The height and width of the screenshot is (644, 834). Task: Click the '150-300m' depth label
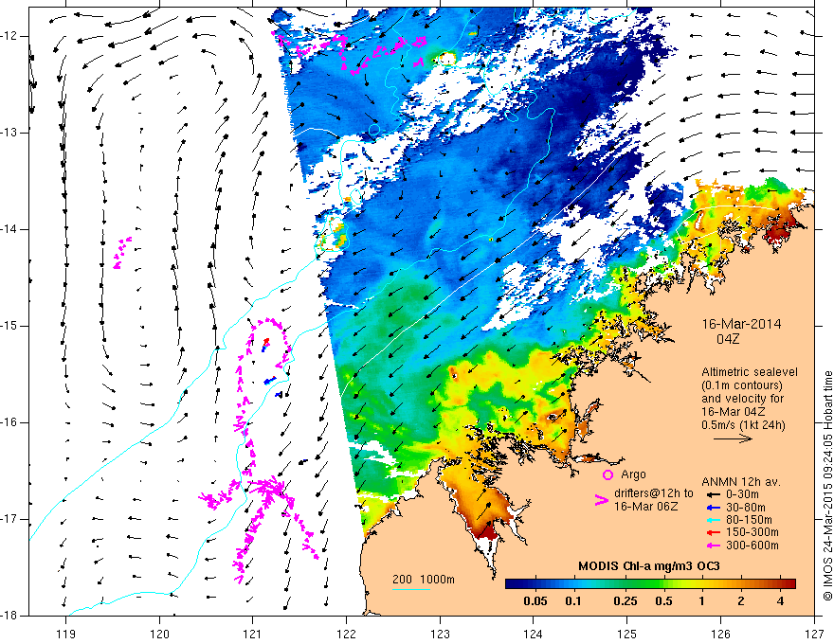(752, 533)
